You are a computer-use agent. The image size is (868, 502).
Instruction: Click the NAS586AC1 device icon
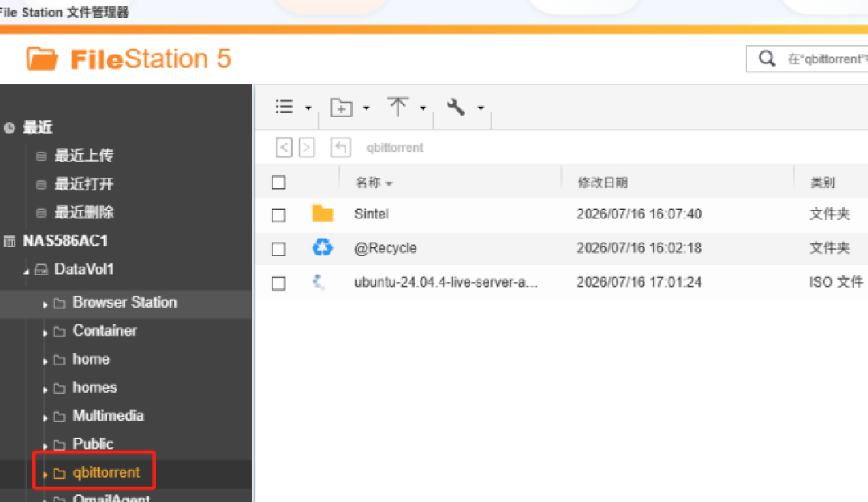[x=10, y=241]
